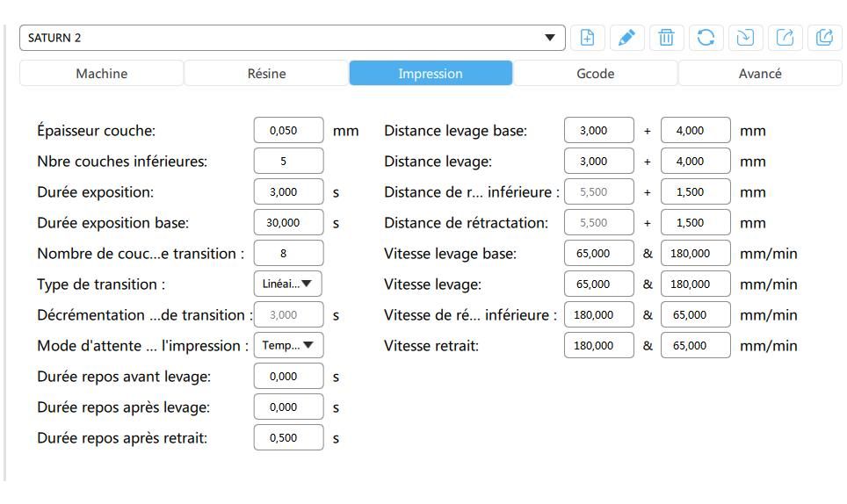Click the Nbre couches inférieures field
This screenshot has width=847, height=504.
[288, 161]
